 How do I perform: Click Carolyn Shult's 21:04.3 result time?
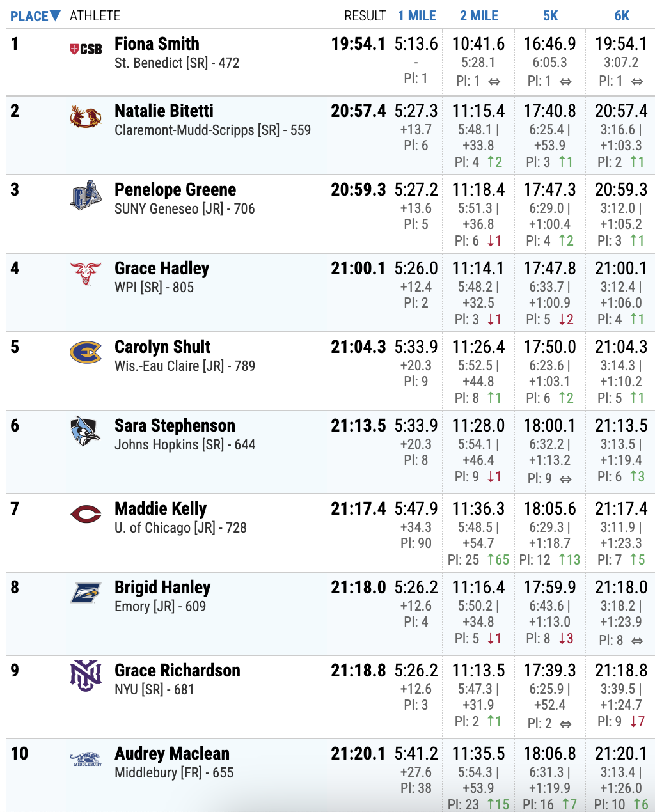coord(358,347)
